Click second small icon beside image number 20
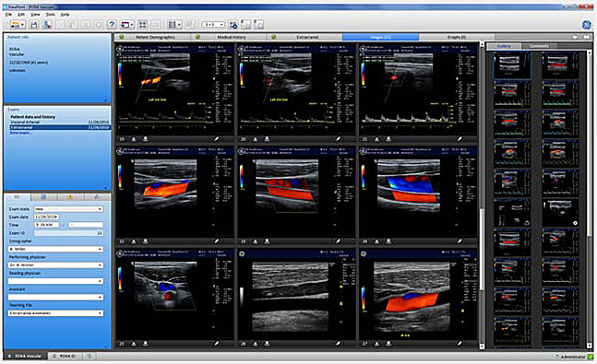The height and width of the screenshot is (364, 597). [267, 139]
